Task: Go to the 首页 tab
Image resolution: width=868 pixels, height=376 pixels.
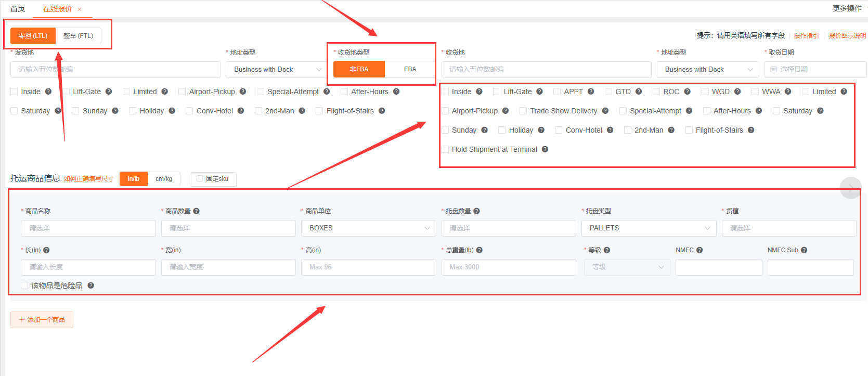Action: pyautogui.click(x=18, y=9)
